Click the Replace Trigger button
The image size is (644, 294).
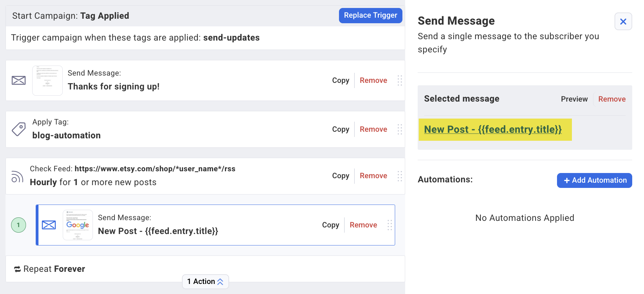[370, 16]
